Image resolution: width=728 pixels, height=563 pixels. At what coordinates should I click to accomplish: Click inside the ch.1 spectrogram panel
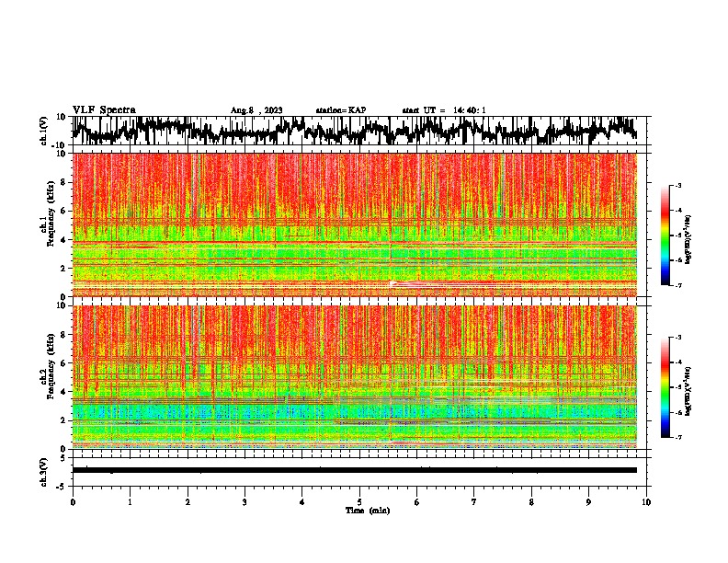pos(355,224)
